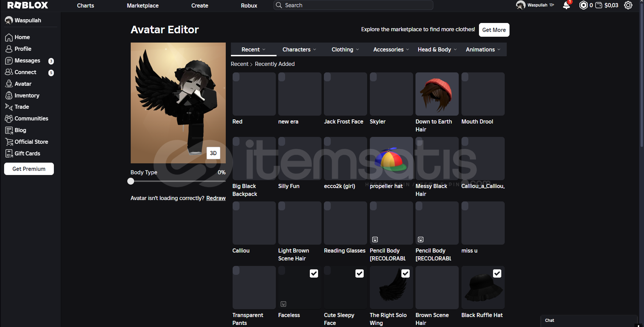Uncheck the Faceless item checkbox
The height and width of the screenshot is (327, 644).
click(314, 273)
